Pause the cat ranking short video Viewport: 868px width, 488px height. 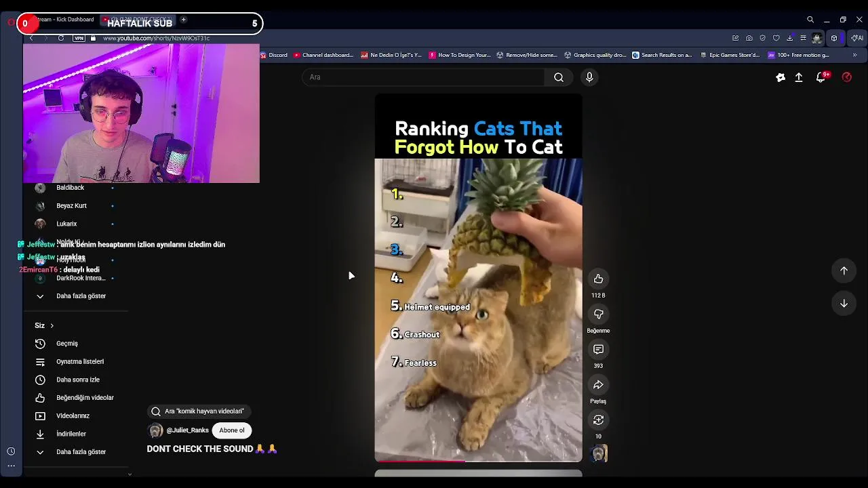click(x=478, y=278)
